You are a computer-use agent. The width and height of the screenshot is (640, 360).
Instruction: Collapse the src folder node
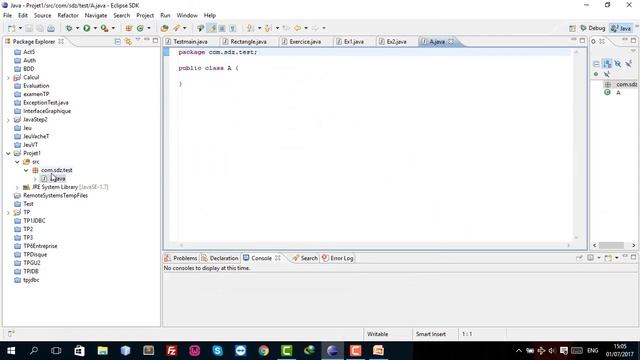[x=17, y=162]
